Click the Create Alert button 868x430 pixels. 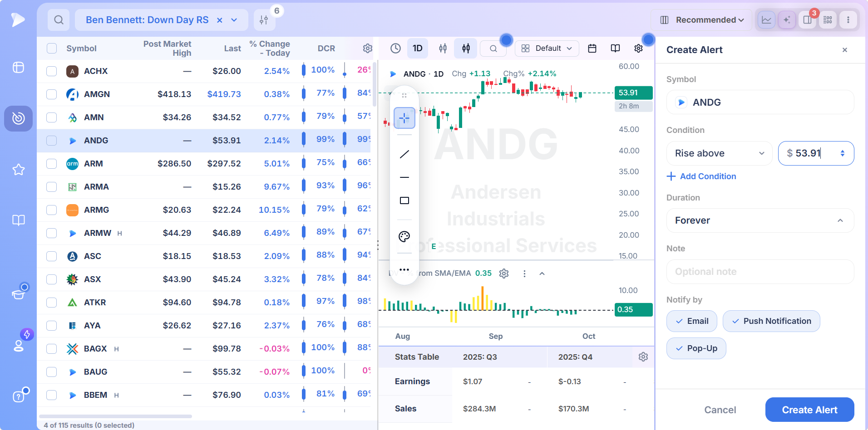point(809,410)
